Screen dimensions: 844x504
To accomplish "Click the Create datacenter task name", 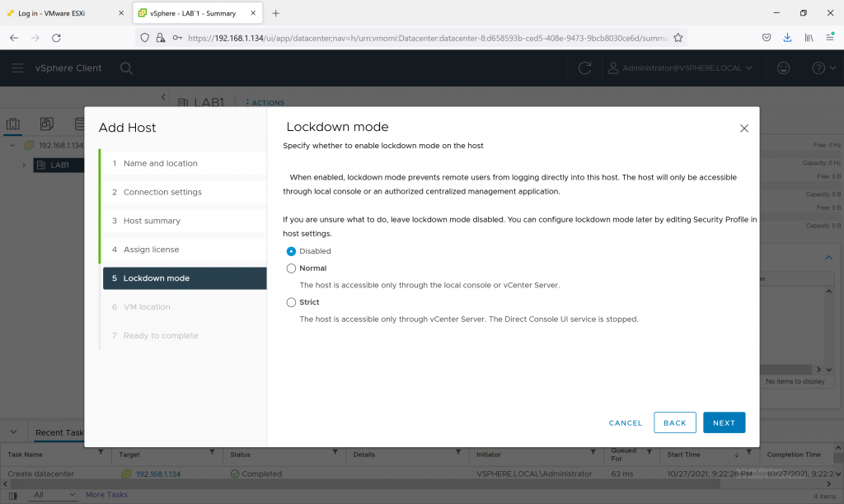I will pos(41,474).
